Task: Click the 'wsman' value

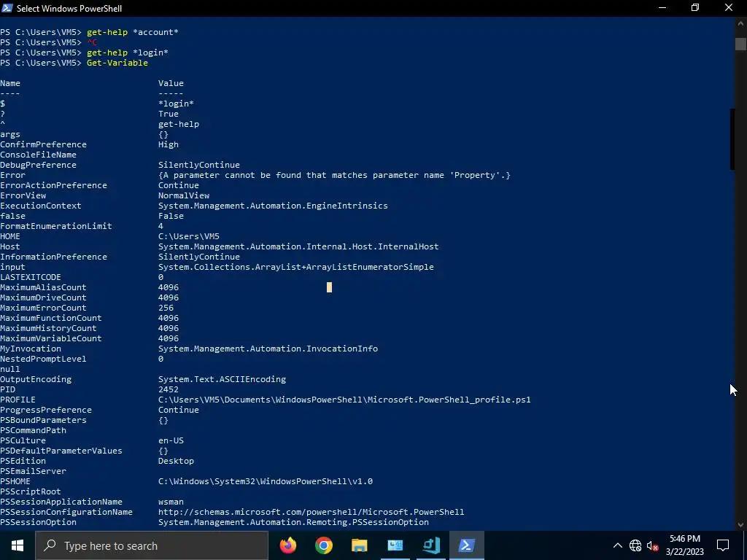Action: point(171,502)
